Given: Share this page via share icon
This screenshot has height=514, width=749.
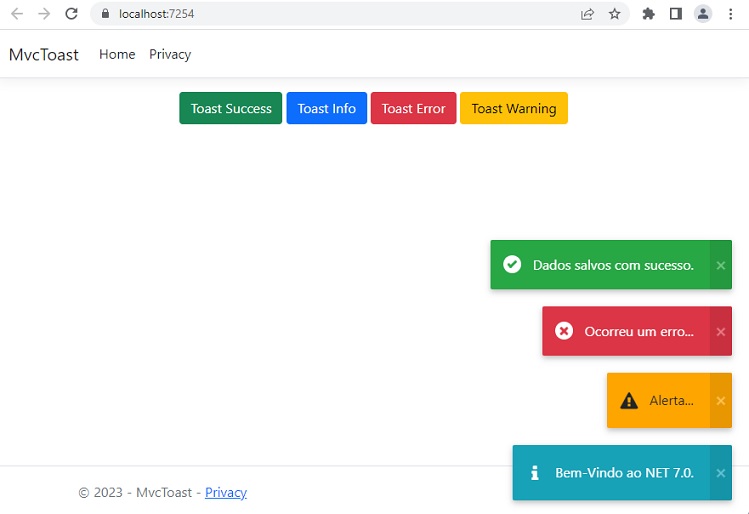Looking at the screenshot, I should point(587,14).
